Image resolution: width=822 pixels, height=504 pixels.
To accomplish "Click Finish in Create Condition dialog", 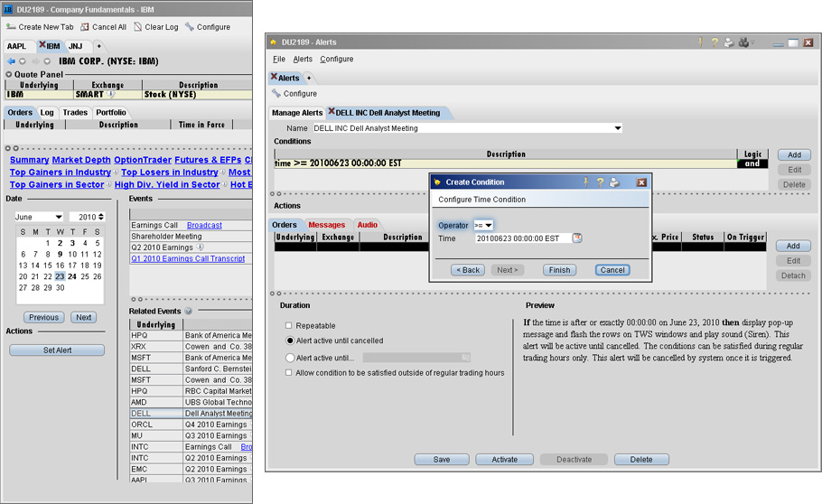I will pyautogui.click(x=559, y=269).
